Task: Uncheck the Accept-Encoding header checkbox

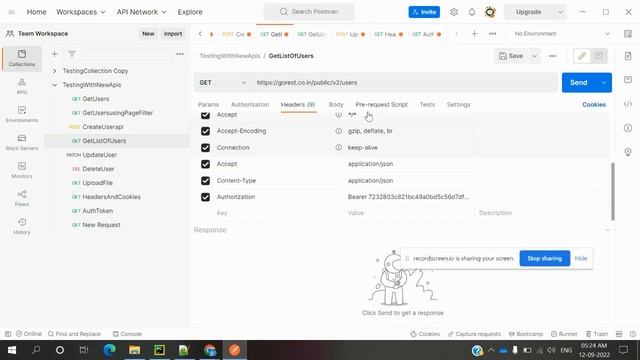Action: click(205, 131)
